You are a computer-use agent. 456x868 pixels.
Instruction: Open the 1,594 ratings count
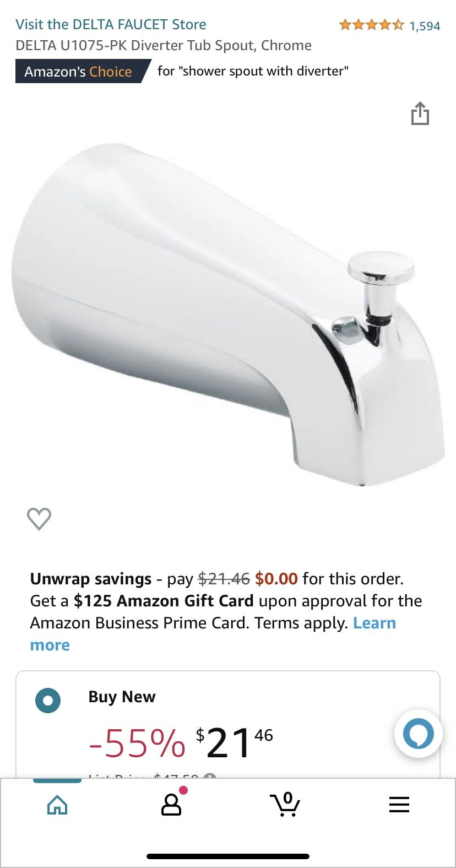[x=425, y=26]
